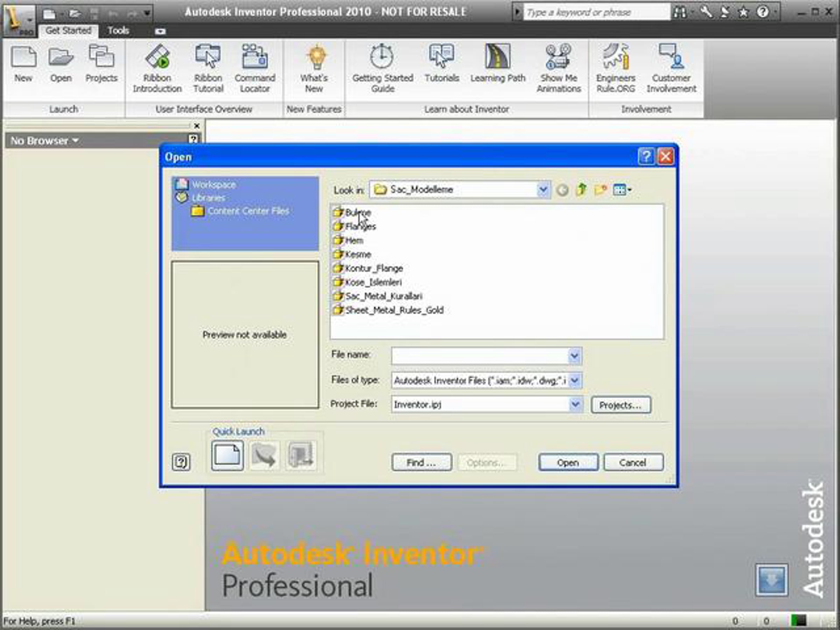Click the search binoculars icon

(x=680, y=12)
